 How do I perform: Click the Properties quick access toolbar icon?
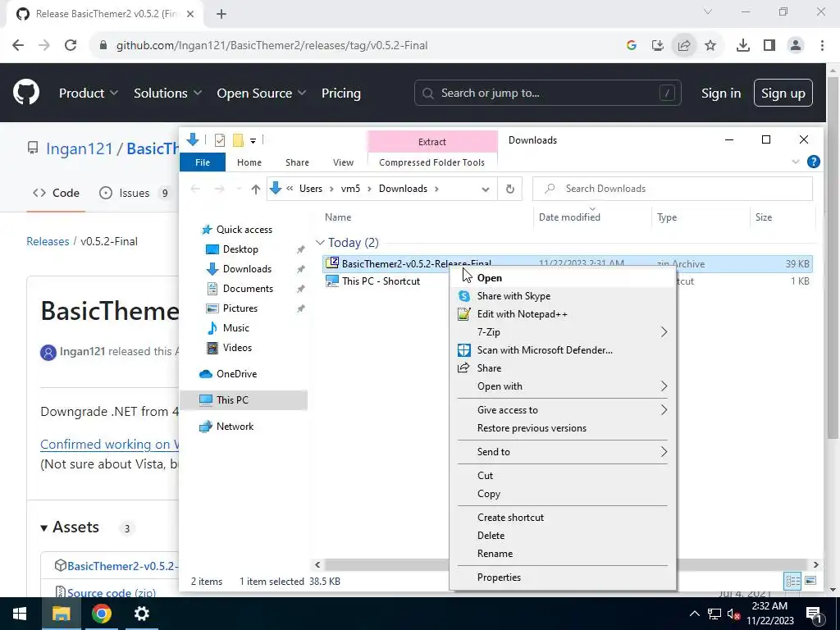(x=220, y=140)
